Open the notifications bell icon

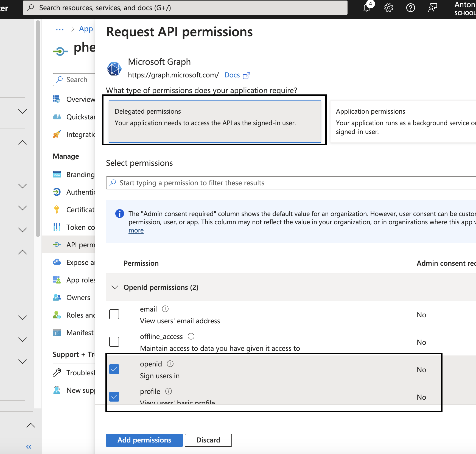click(x=367, y=7)
